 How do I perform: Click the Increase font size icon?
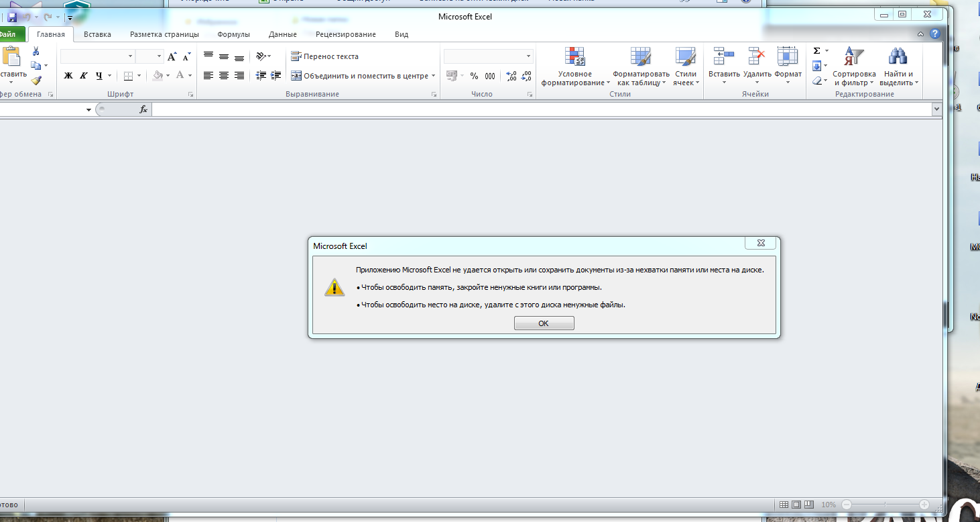coord(172,56)
